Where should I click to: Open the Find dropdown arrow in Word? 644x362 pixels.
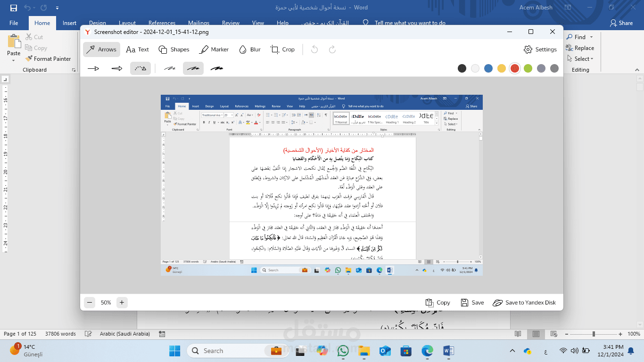(591, 37)
